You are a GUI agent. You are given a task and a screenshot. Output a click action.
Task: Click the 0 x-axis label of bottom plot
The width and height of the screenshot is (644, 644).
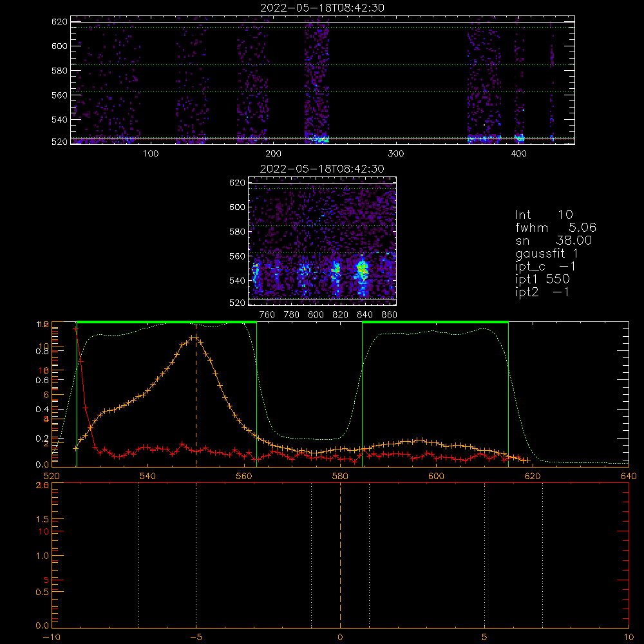(x=340, y=637)
